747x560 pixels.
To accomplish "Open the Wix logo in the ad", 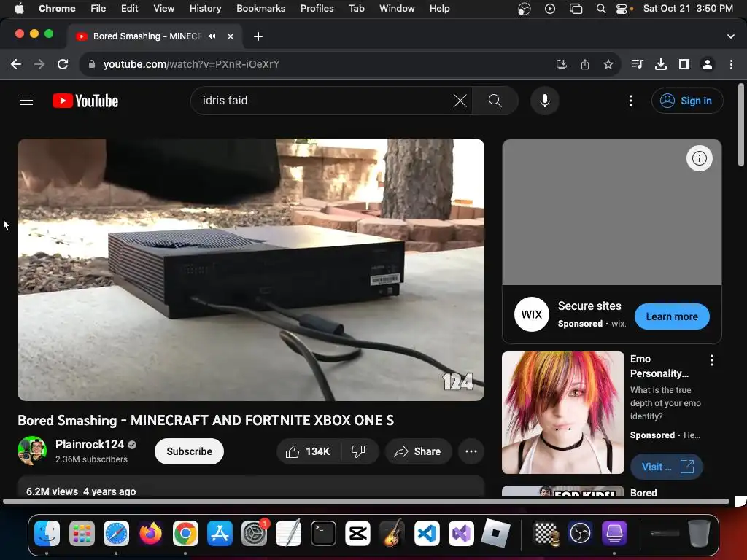I will click(531, 314).
